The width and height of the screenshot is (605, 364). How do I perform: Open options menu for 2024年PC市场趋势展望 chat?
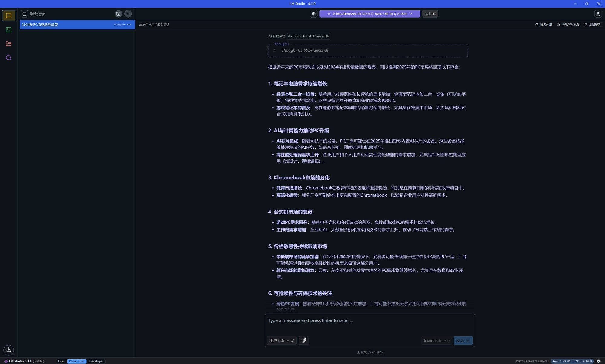point(129,24)
